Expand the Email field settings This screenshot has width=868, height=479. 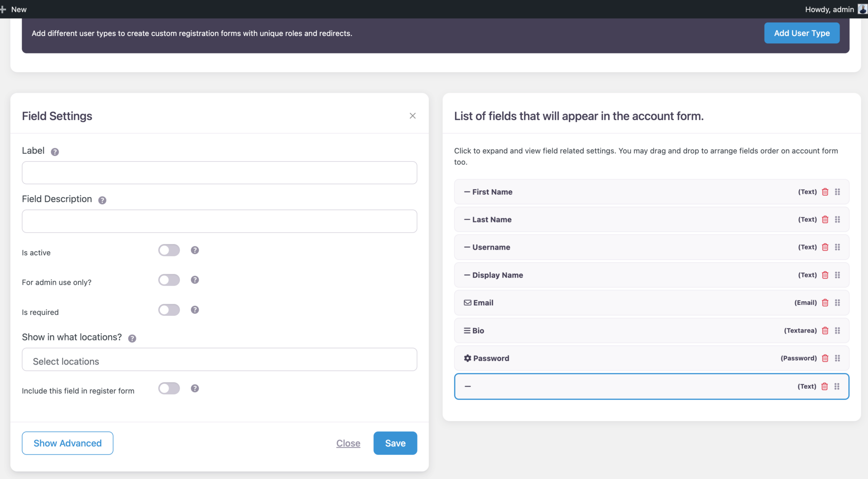click(x=651, y=303)
